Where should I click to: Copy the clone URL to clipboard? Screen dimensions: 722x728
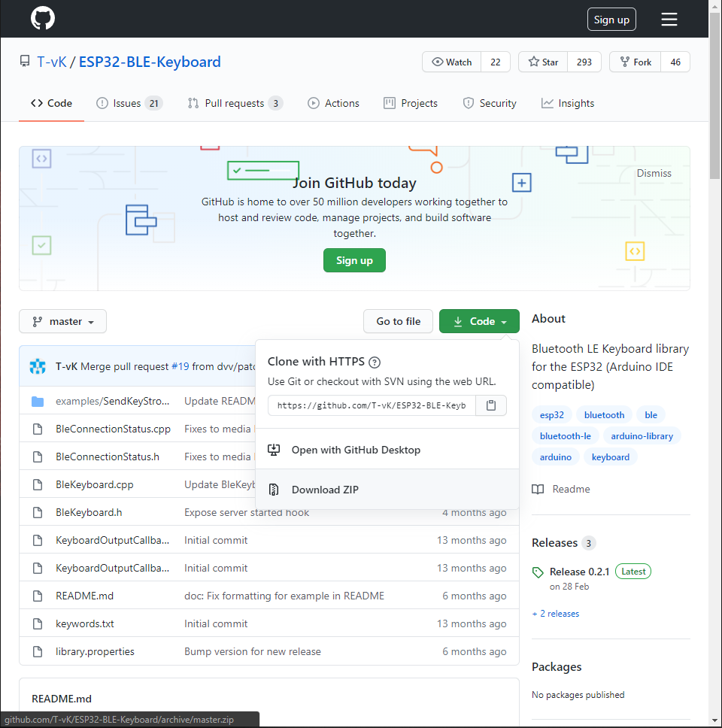coord(491,405)
